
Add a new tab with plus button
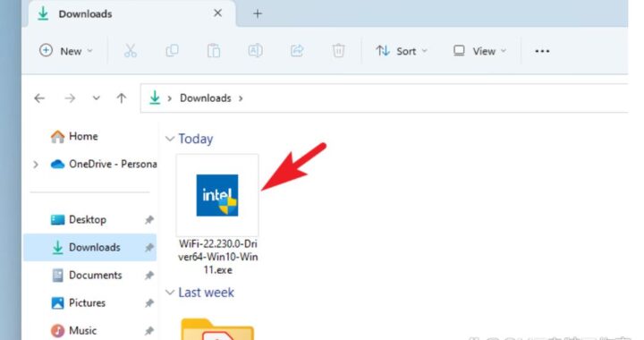click(x=258, y=13)
